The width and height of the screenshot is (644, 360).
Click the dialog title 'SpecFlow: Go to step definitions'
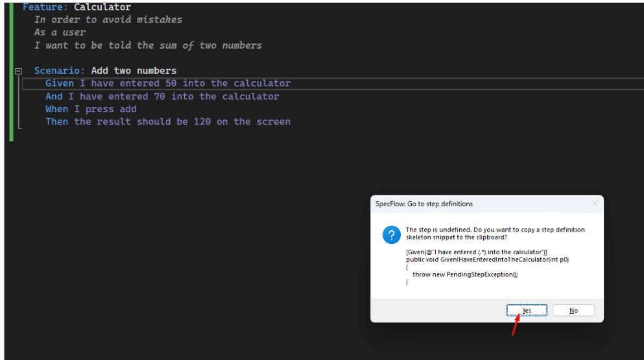(x=424, y=204)
